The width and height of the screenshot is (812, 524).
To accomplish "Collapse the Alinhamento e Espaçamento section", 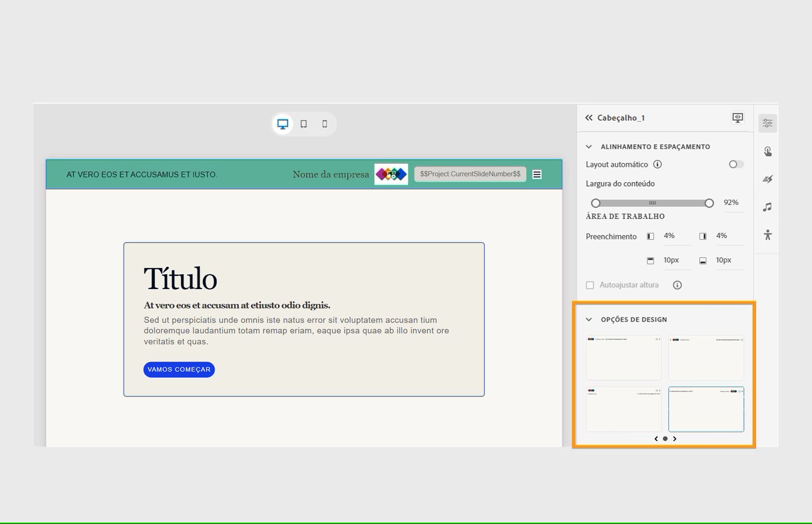I will click(x=588, y=147).
